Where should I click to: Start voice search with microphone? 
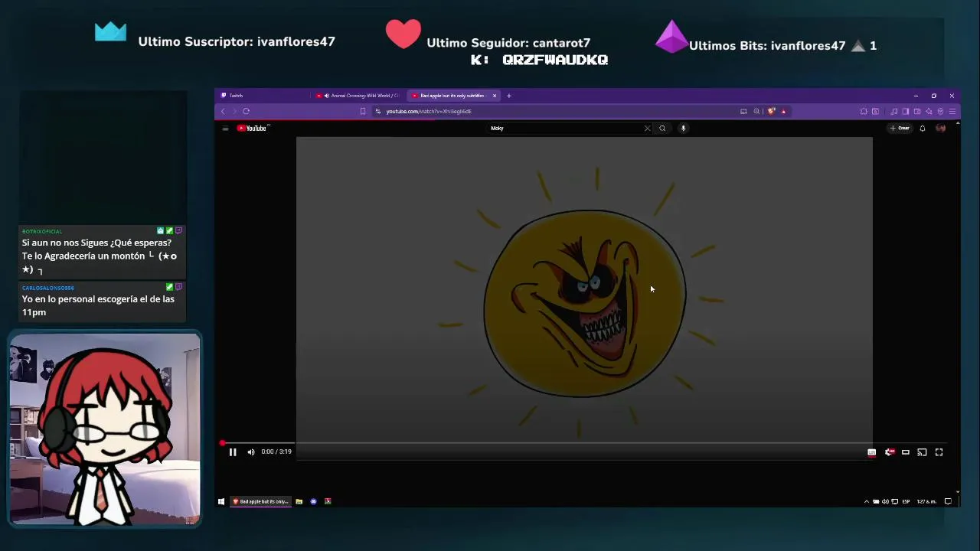[x=683, y=129]
